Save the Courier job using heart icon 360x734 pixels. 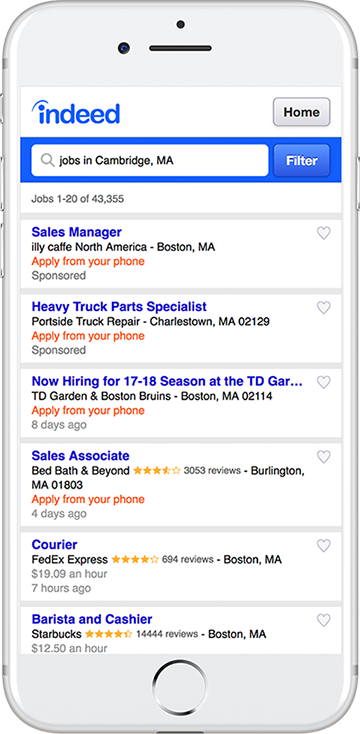pyautogui.click(x=323, y=545)
